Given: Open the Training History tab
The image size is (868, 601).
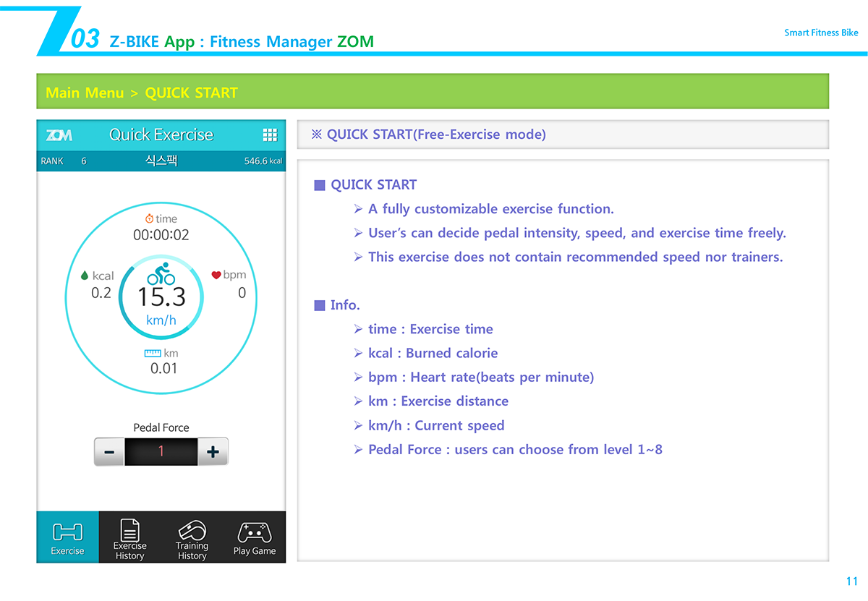Looking at the screenshot, I should coord(192,537).
